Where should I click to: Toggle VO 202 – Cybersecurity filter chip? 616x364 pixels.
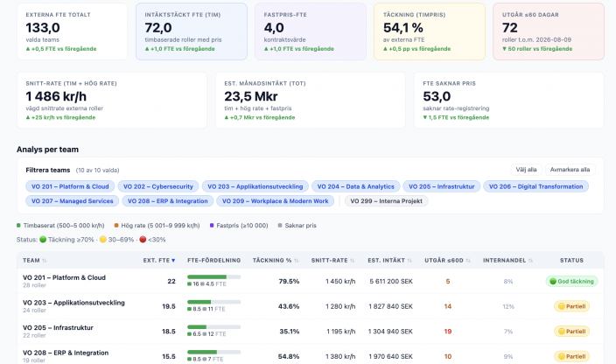click(157, 186)
